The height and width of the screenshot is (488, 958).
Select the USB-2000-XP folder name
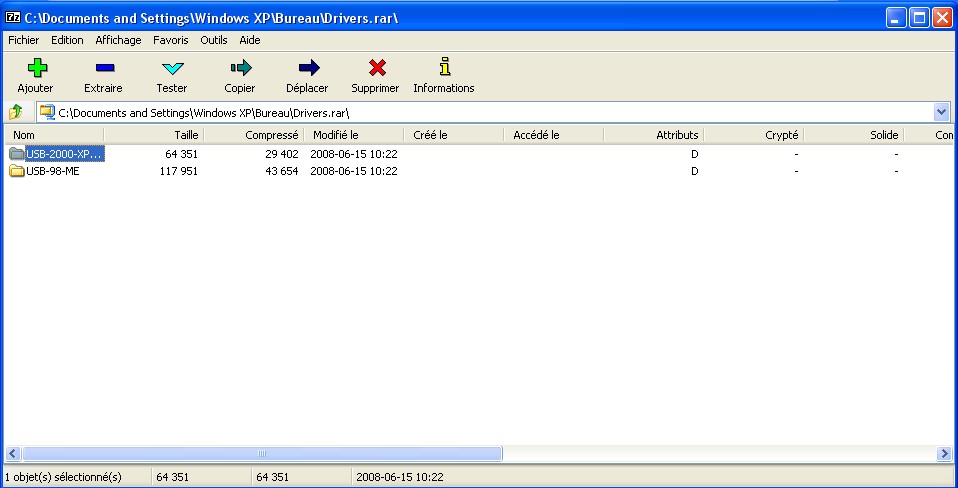pyautogui.click(x=64, y=154)
